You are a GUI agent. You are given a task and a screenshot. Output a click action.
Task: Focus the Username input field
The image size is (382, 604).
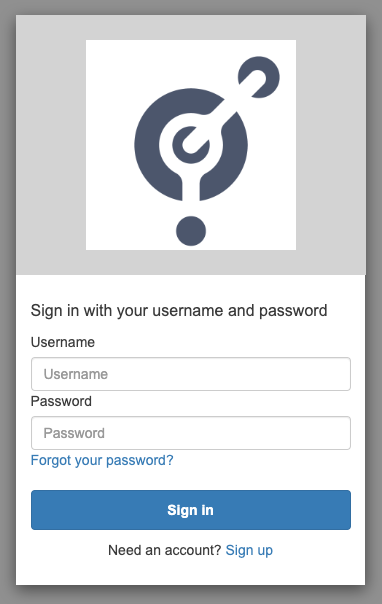coord(191,374)
